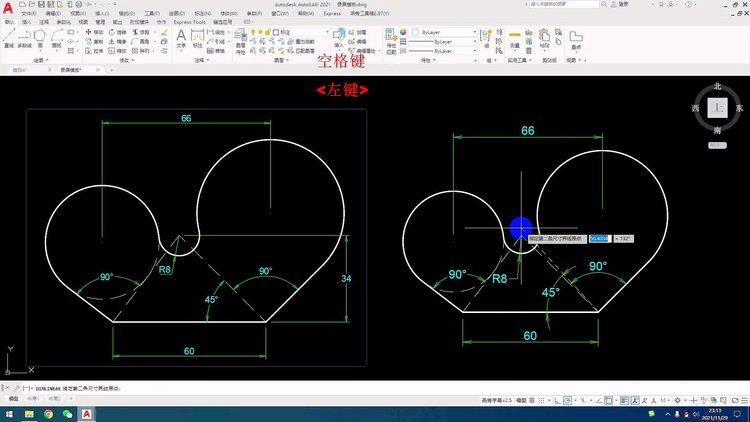The width and height of the screenshot is (750, 422).
Task: Expand the Annotation (注释) panel
Action: coord(202,60)
